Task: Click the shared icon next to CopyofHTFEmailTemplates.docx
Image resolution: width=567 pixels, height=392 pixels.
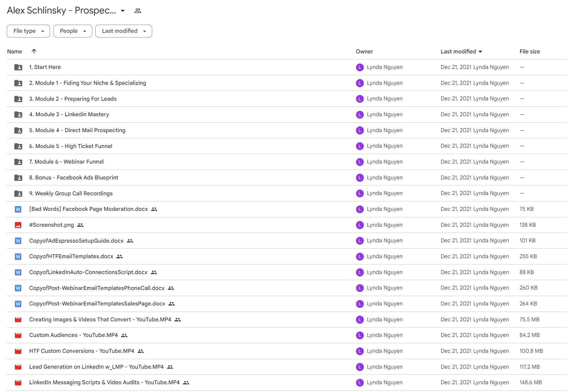Action: 119,256
